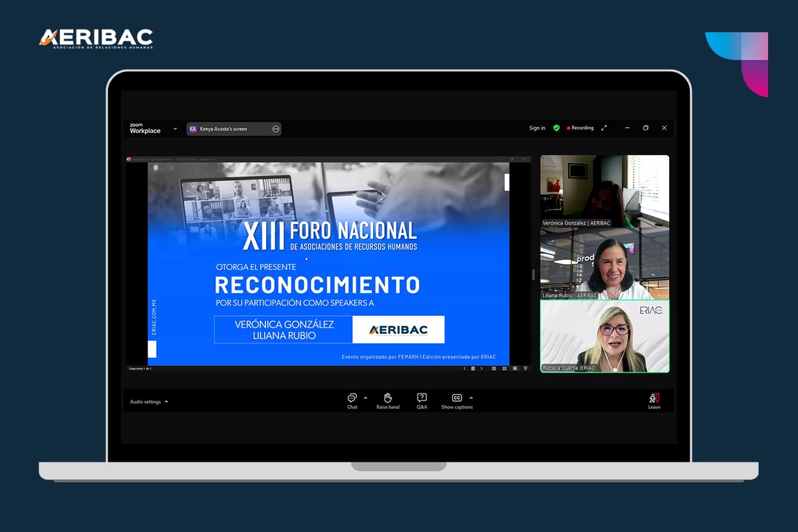The image size is (798, 532).
Task: Open the Zoom Workplace dropdown
Action: tap(175, 128)
